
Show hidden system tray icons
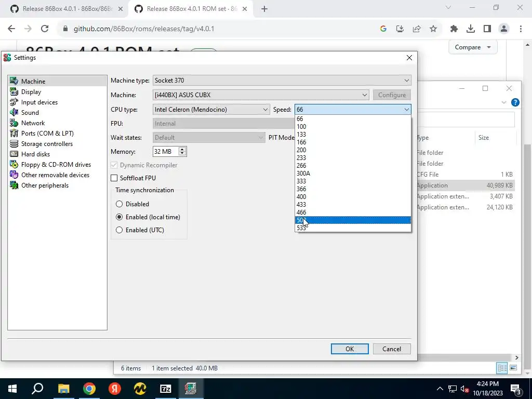[x=440, y=389]
